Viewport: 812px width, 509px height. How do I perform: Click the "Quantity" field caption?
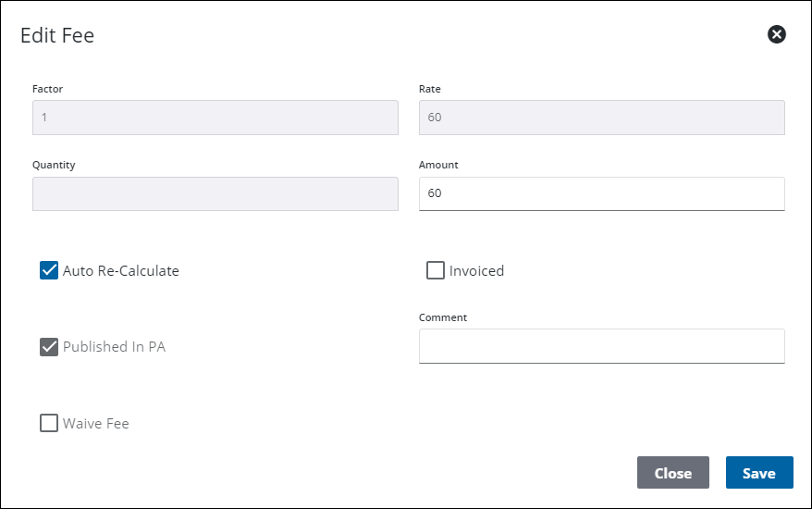coord(54,165)
